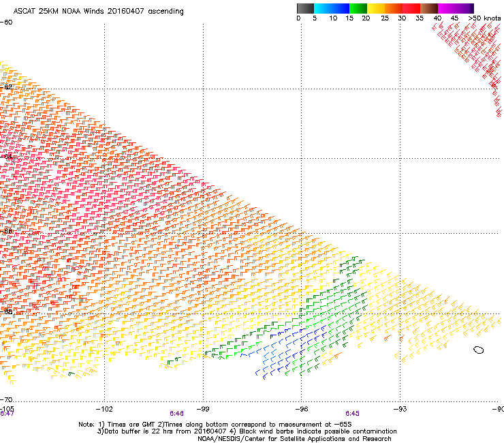Pick the magenta 40–45 knot legend segment
The image size is (504, 443).
[447, 8]
